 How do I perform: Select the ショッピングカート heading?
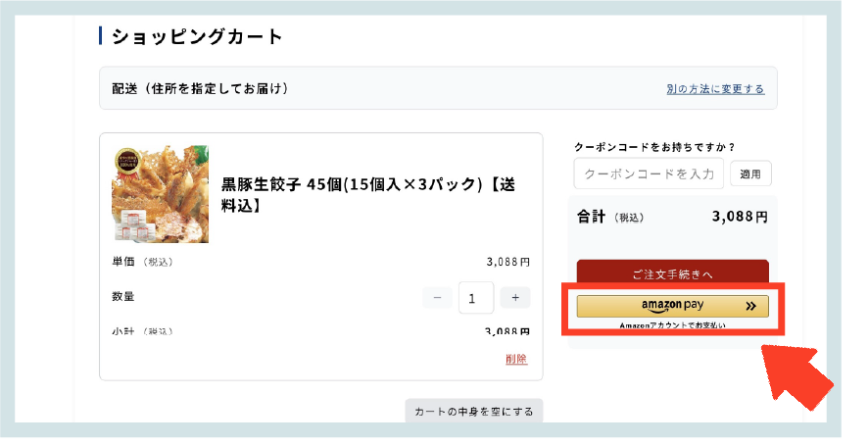tap(197, 36)
